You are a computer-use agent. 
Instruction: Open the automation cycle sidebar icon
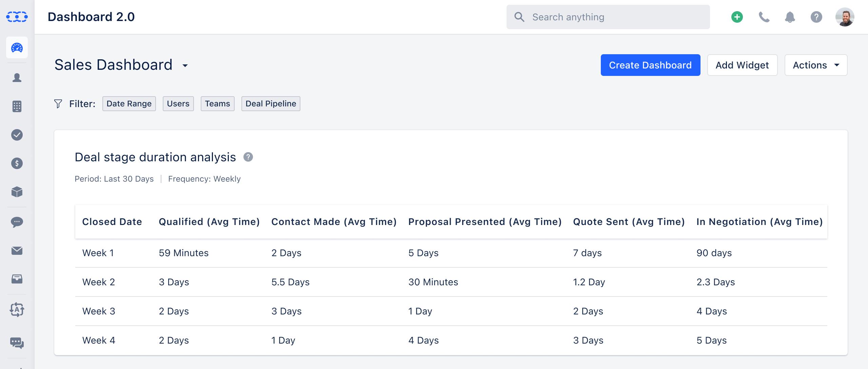17,309
